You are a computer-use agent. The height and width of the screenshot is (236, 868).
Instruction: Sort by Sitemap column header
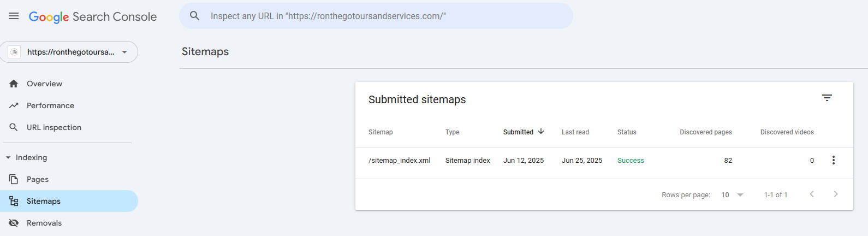tap(381, 132)
